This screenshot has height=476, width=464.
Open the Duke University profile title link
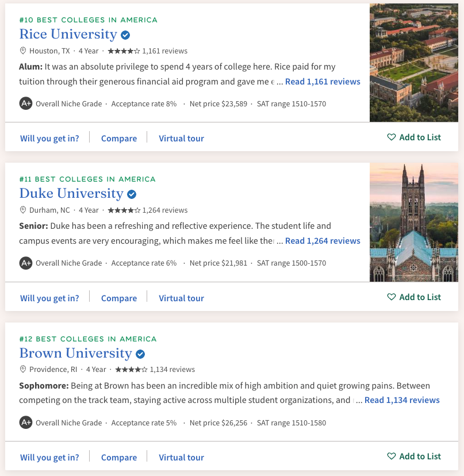[71, 193]
